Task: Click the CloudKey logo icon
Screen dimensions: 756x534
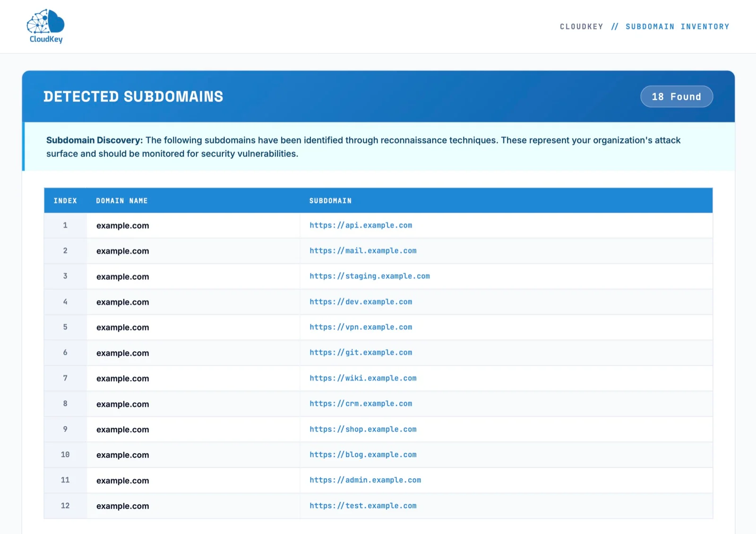Action: click(x=46, y=26)
